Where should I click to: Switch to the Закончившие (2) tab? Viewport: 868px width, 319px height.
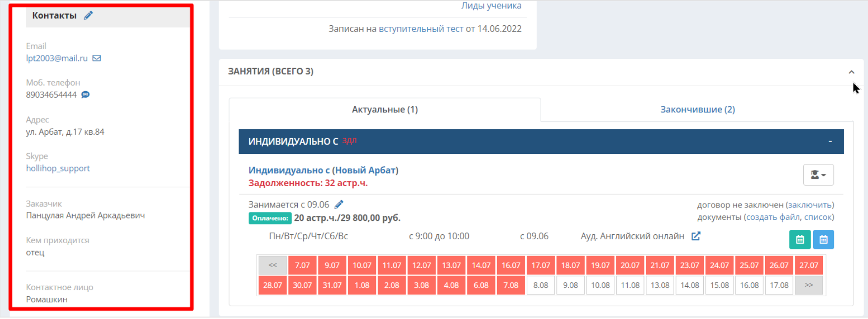point(697,109)
